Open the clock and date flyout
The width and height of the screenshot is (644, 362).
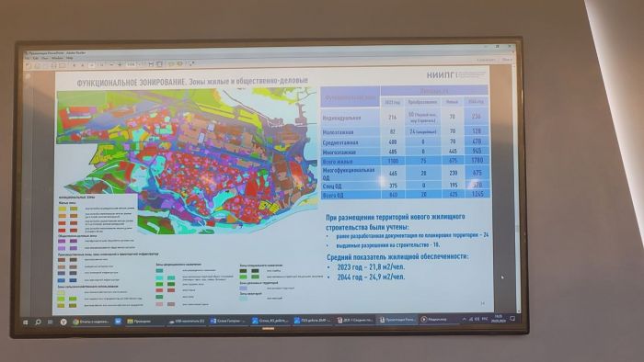(x=499, y=319)
